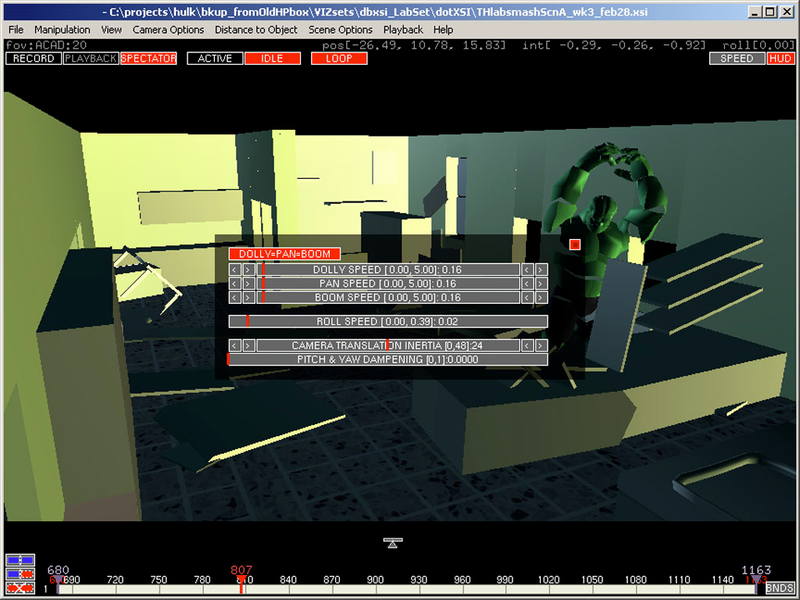The image size is (800, 600).
Task: Click the '1110' label on the timeline
Action: pyautogui.click(x=679, y=580)
